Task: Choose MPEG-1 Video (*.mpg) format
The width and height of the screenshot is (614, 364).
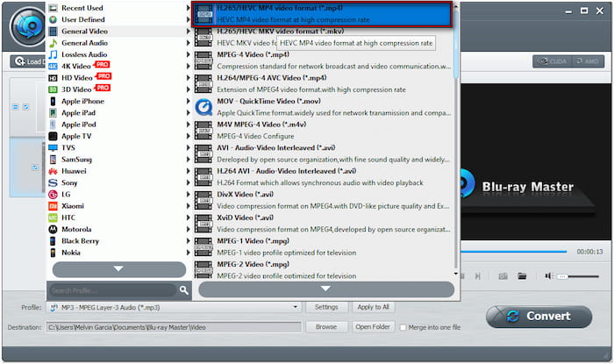Action: point(323,246)
